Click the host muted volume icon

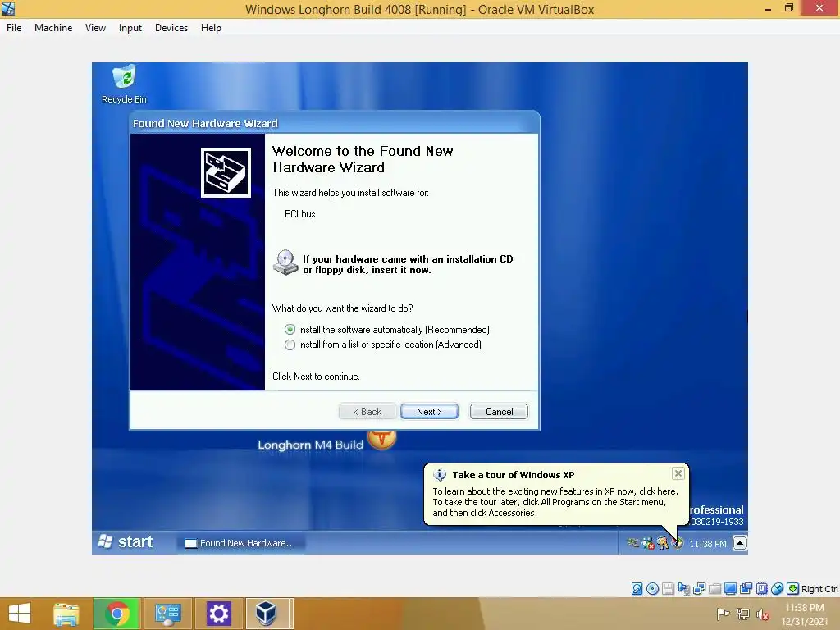pyautogui.click(x=762, y=614)
